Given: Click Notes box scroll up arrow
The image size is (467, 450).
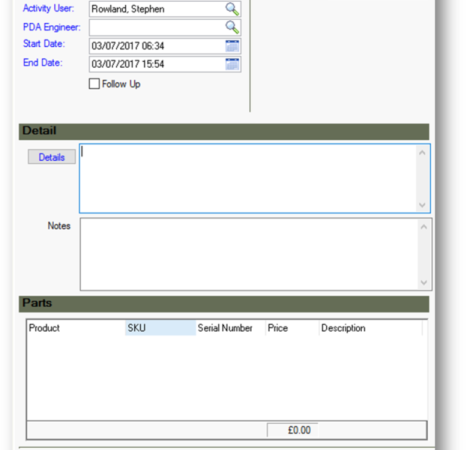Looking at the screenshot, I should [424, 227].
